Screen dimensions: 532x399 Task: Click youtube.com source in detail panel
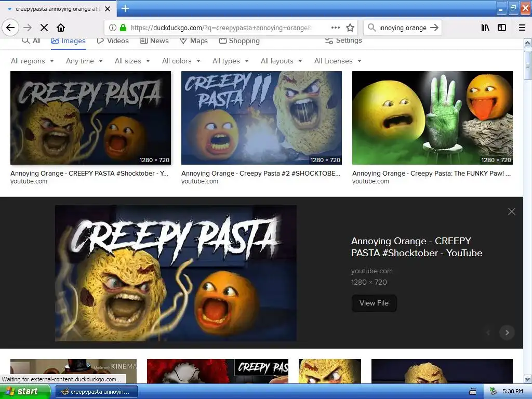[371, 271]
